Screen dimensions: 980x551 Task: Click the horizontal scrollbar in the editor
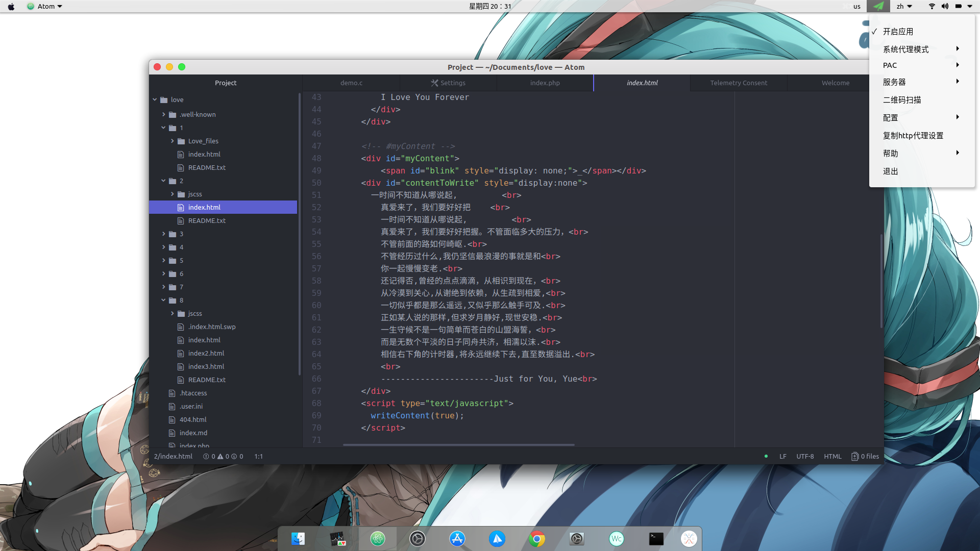tap(458, 445)
